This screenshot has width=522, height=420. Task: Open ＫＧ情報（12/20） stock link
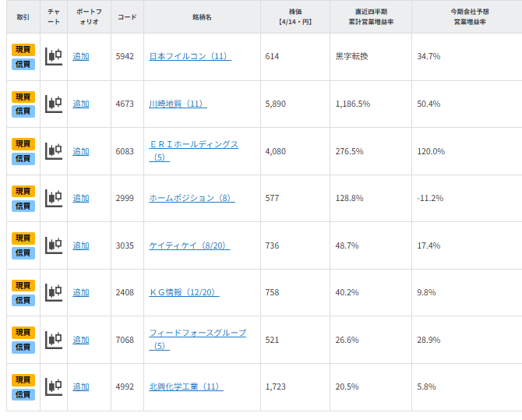184,292
